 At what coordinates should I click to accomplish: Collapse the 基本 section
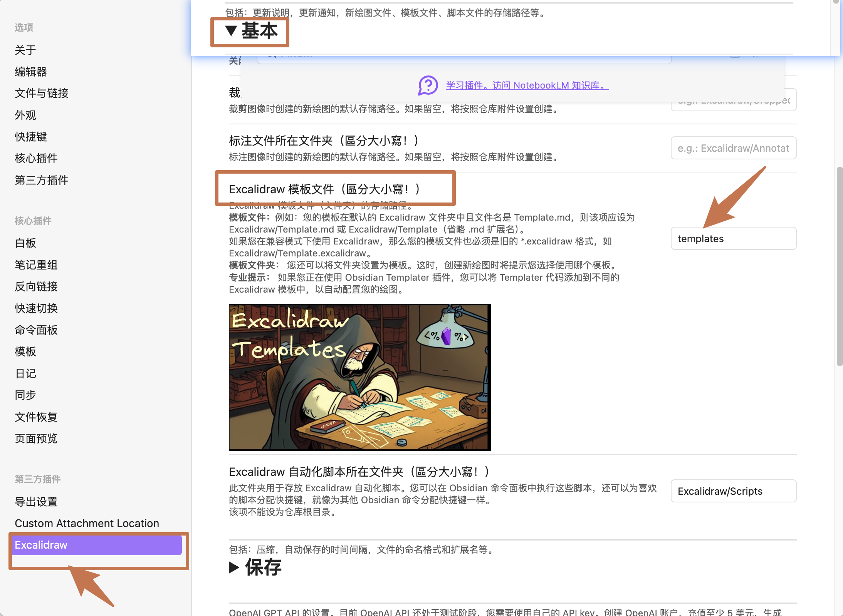click(x=251, y=31)
